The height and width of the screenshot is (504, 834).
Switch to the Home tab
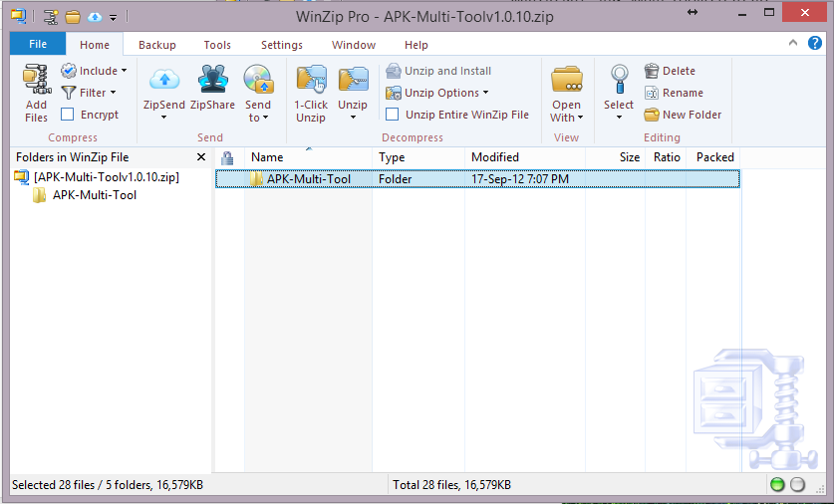coord(95,45)
